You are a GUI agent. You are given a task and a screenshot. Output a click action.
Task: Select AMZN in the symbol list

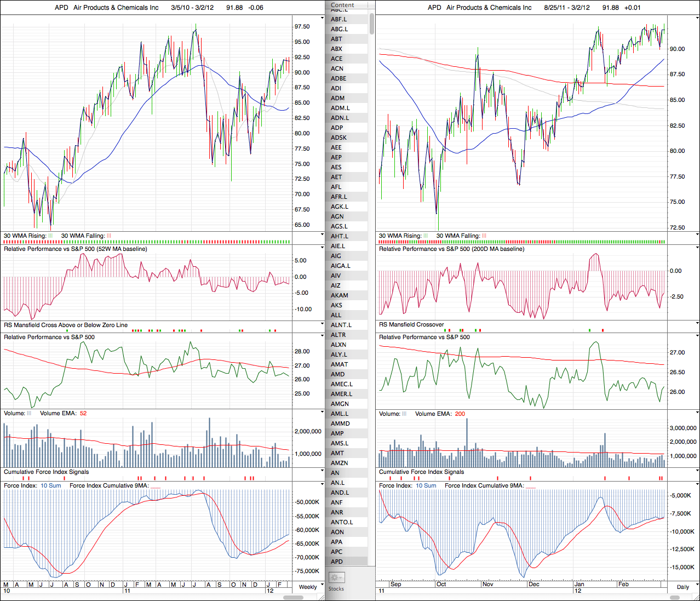[340, 463]
